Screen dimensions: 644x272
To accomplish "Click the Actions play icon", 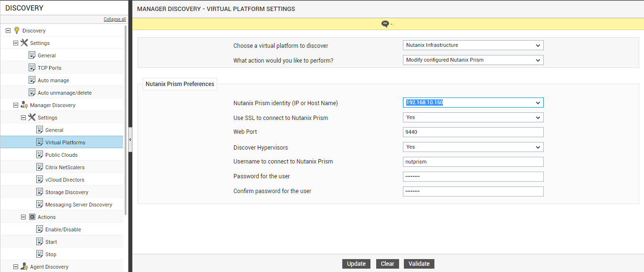I will (32, 217).
